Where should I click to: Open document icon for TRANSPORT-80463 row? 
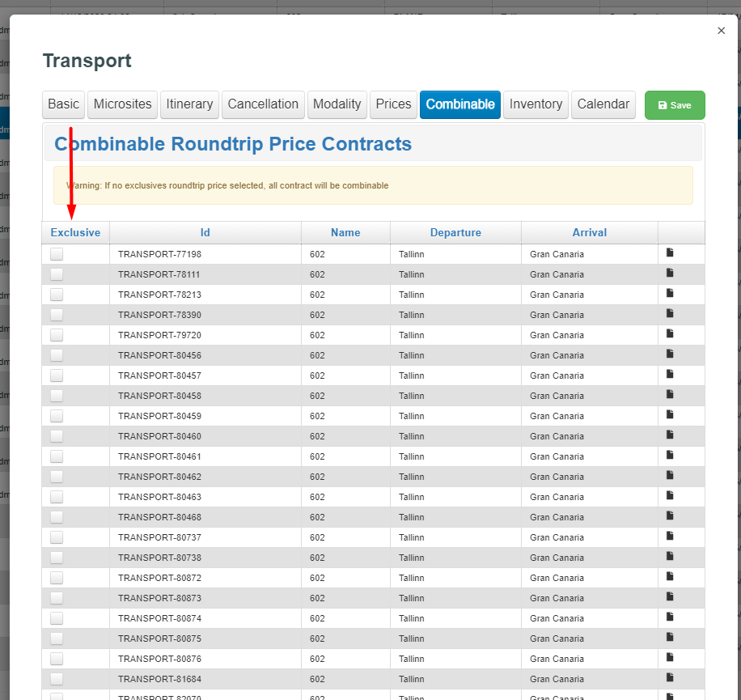coord(670,496)
